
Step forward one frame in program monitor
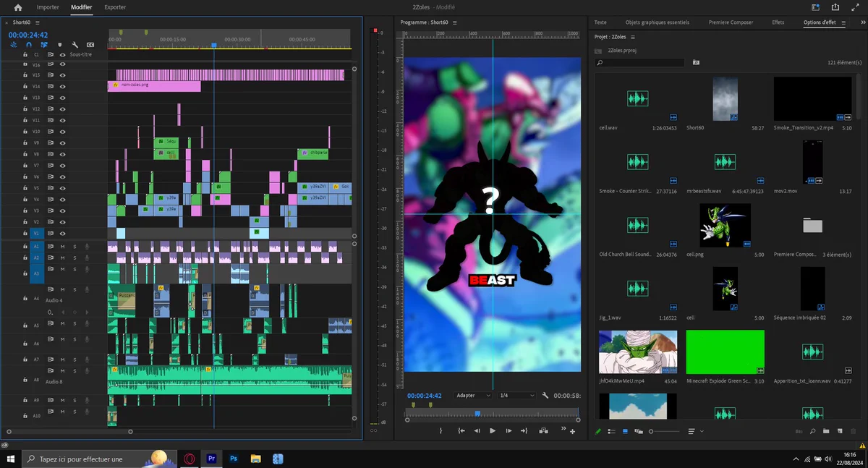[509, 430]
